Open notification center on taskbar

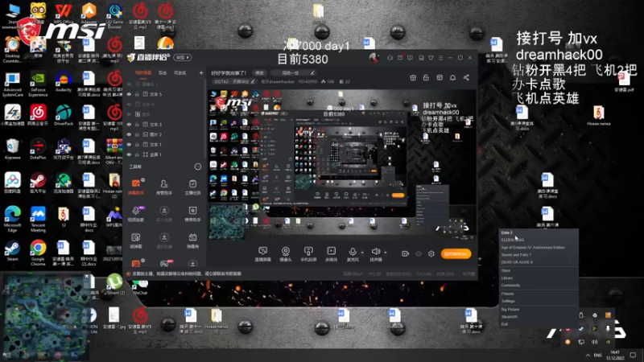click(x=633, y=356)
